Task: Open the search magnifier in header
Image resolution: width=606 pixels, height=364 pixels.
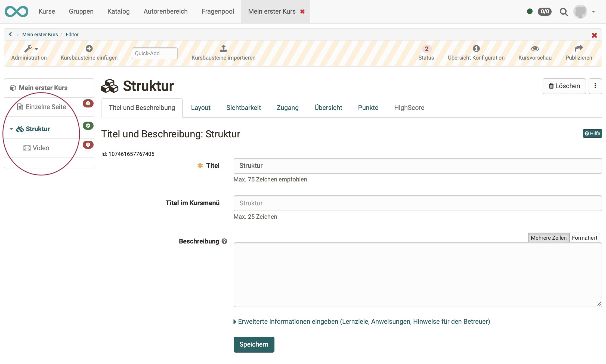Action: pyautogui.click(x=564, y=12)
